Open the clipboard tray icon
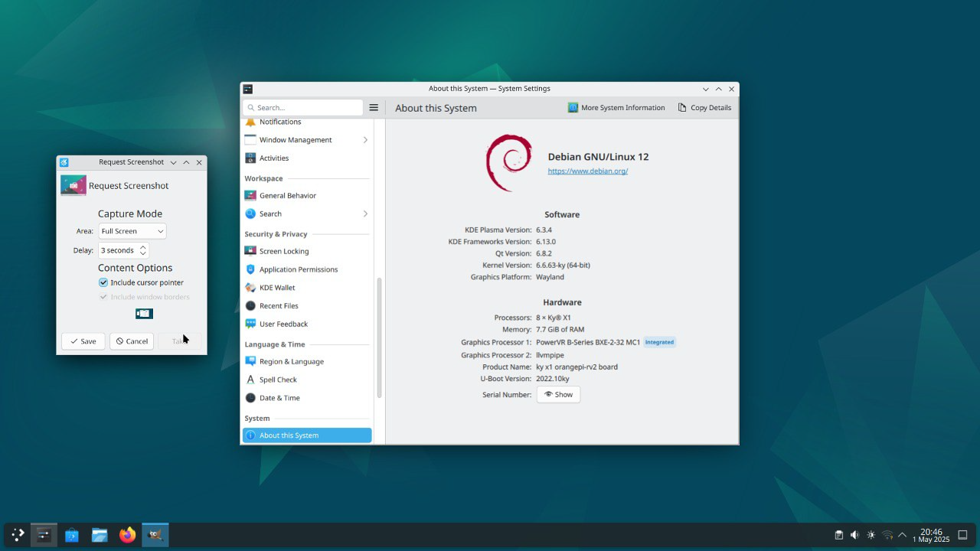The width and height of the screenshot is (980, 551). 838,535
